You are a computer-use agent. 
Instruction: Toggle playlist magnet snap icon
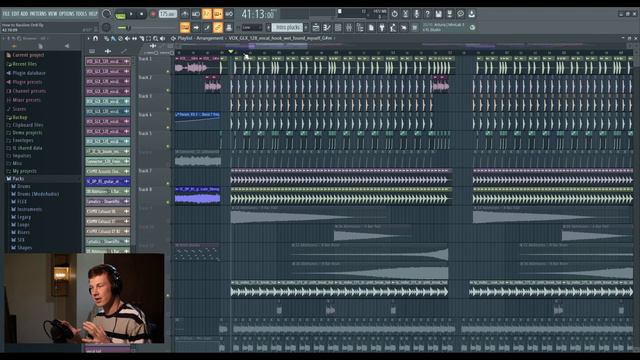[x=95, y=38]
